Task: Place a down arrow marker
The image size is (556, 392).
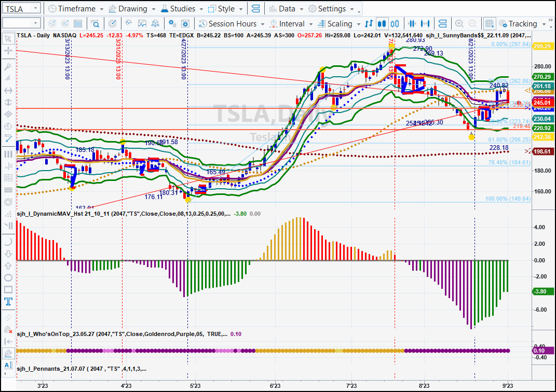Action: click(8, 254)
